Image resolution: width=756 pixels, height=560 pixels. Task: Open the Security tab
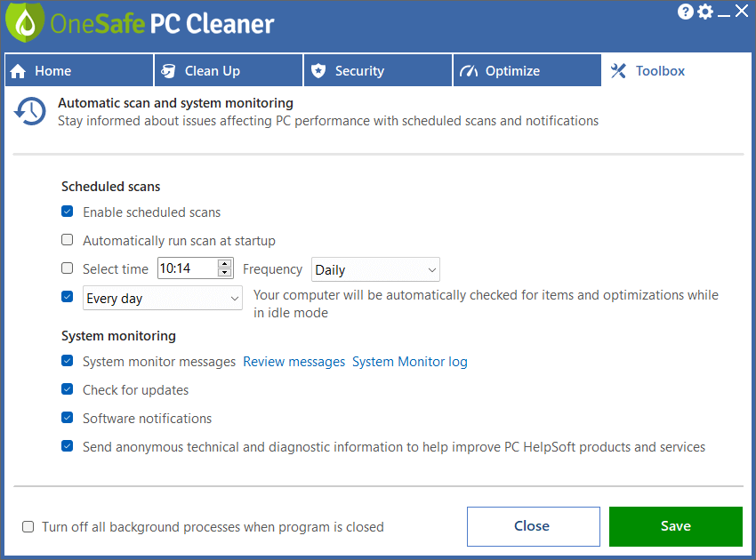tap(378, 70)
